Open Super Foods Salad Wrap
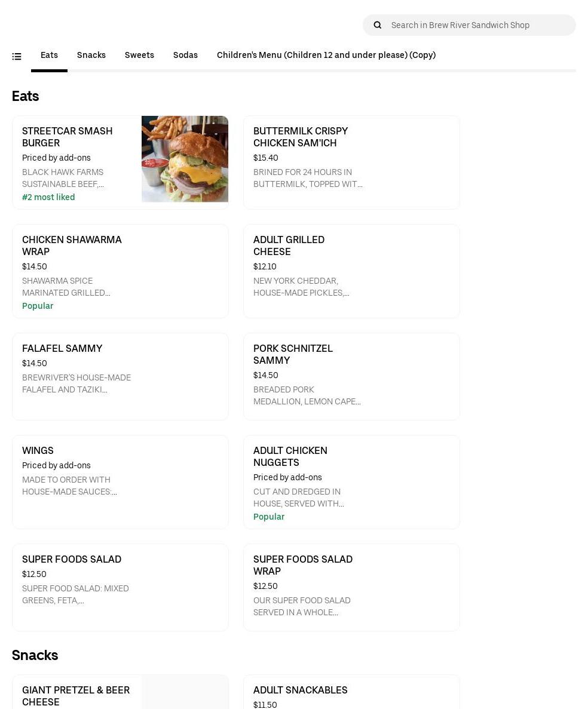 (303, 566)
